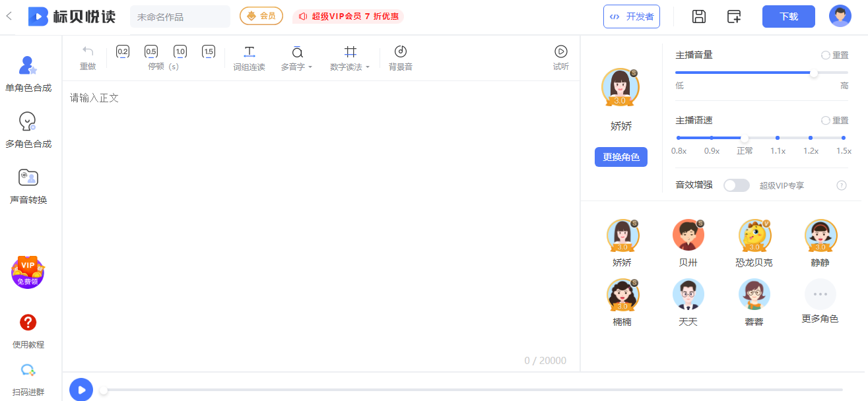868x401 pixels.
Task: Set speech speed to 1.1x
Action: 778,138
